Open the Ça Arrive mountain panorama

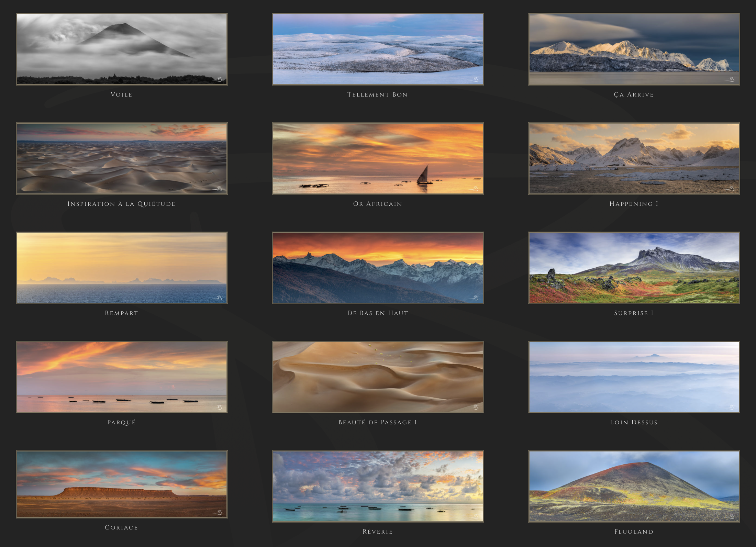point(634,49)
